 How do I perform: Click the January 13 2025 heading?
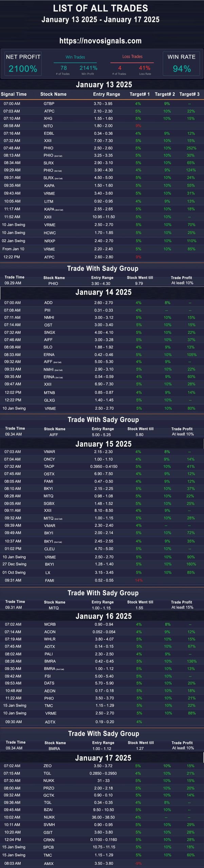[x=104, y=85]
